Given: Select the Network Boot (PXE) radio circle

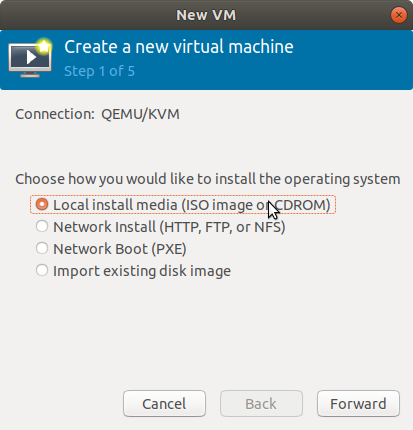Looking at the screenshot, I should pyautogui.click(x=42, y=248).
